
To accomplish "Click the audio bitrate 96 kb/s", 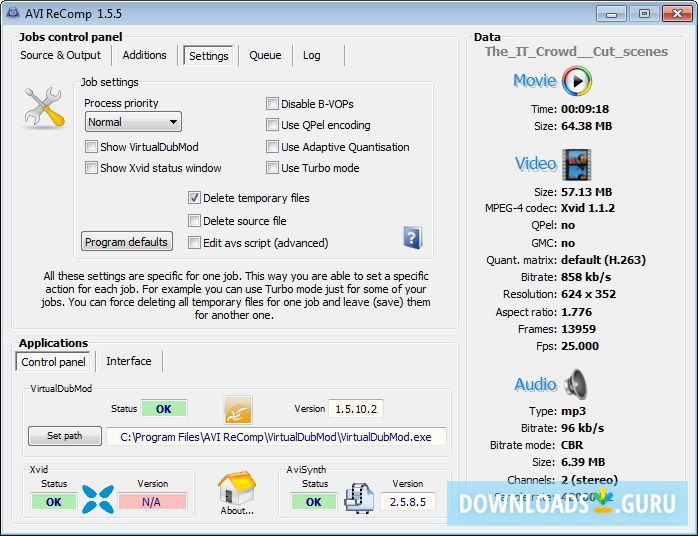I will tap(583, 428).
